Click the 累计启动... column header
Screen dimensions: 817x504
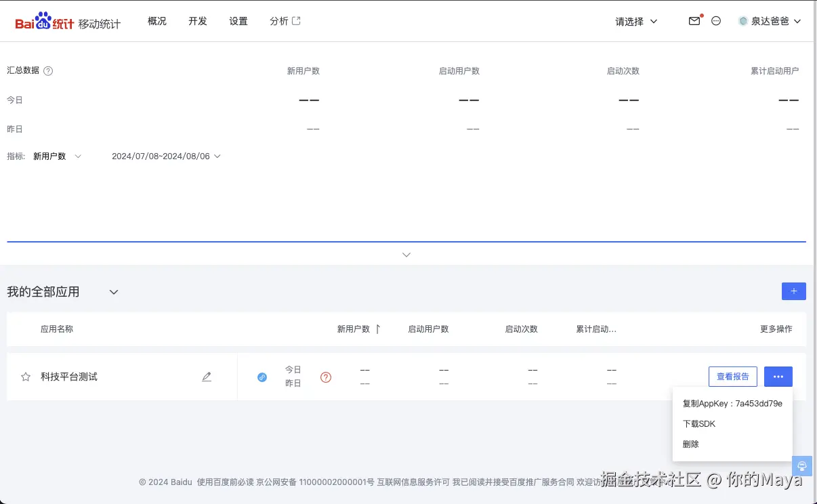pyautogui.click(x=596, y=329)
